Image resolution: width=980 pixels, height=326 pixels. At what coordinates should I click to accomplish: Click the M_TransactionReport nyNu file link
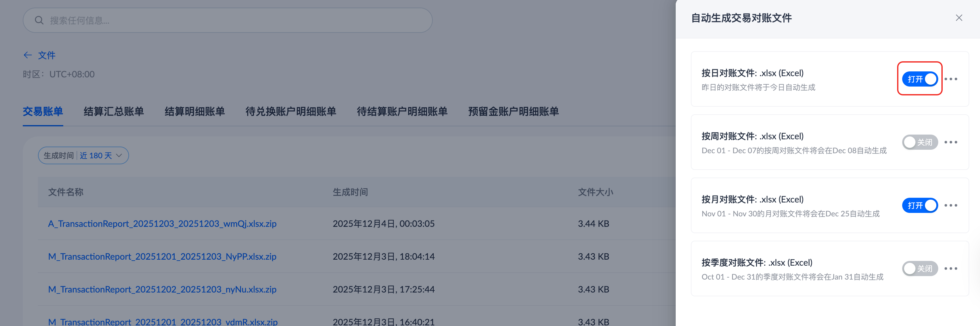pos(162,290)
